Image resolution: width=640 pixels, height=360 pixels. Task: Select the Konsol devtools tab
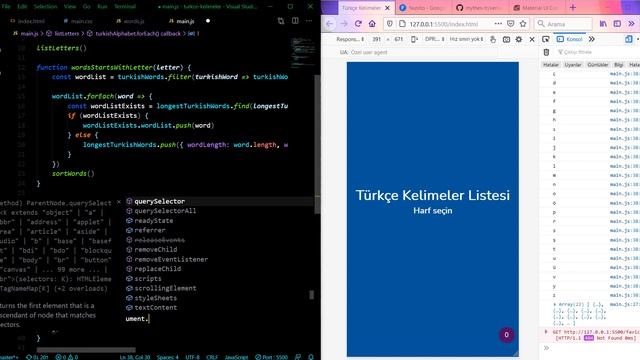(570, 39)
